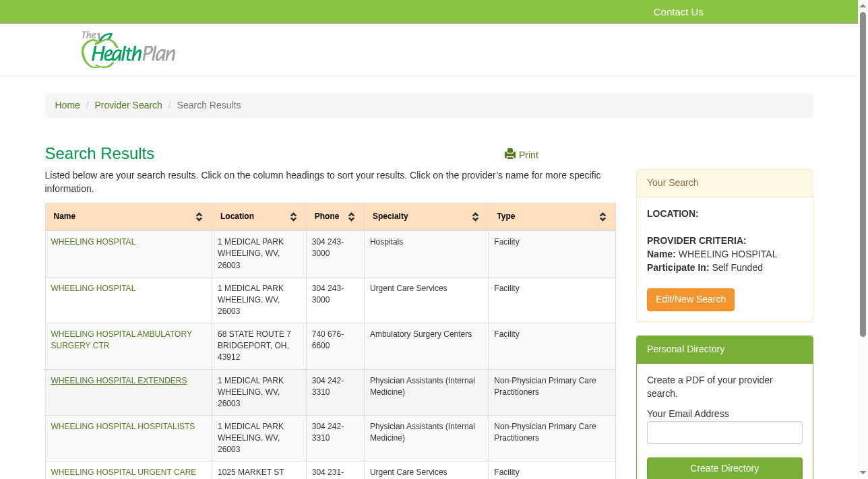Sort results by the Specialty column arrows
The width and height of the screenshot is (868, 479).
476,217
